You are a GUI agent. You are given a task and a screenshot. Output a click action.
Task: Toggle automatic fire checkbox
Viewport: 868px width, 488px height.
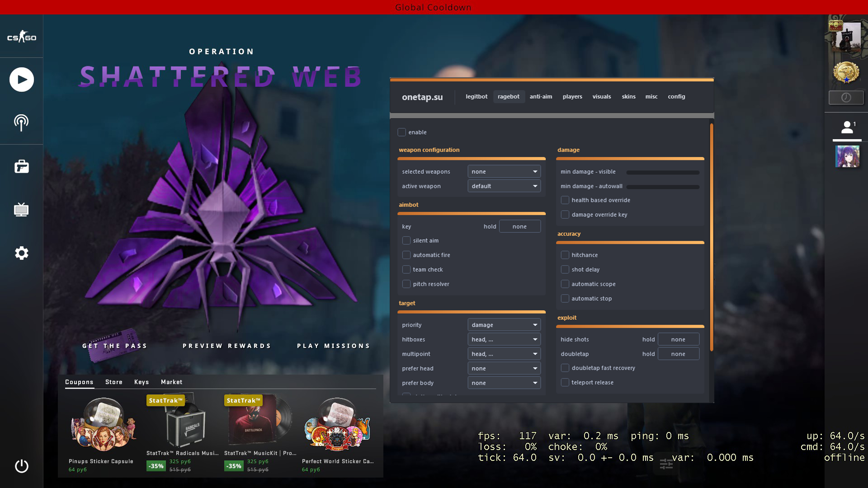[x=406, y=255]
